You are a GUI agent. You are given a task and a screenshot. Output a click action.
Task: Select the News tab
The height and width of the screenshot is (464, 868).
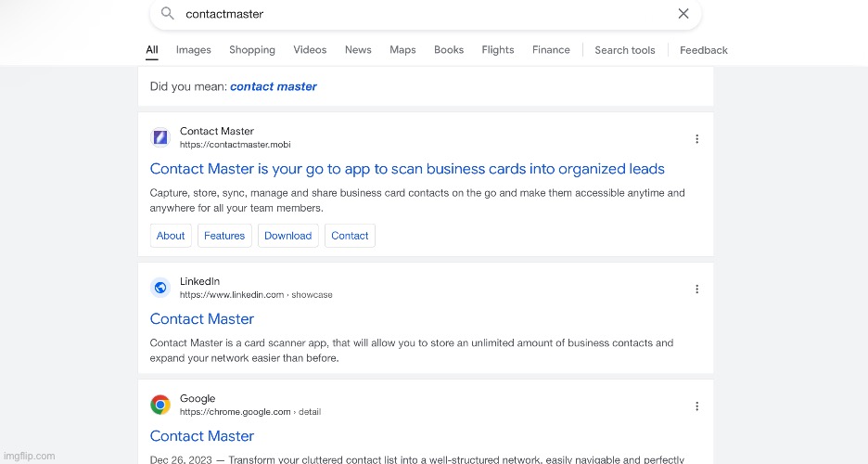(x=358, y=50)
